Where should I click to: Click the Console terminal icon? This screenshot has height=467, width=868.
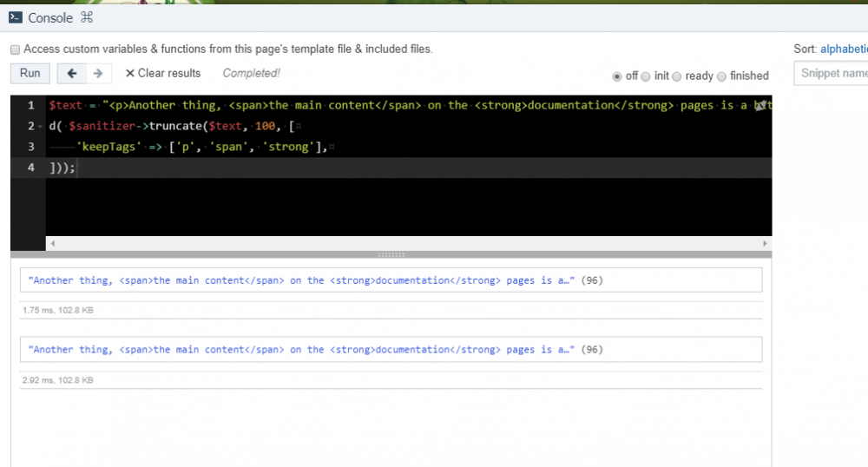tap(15, 17)
